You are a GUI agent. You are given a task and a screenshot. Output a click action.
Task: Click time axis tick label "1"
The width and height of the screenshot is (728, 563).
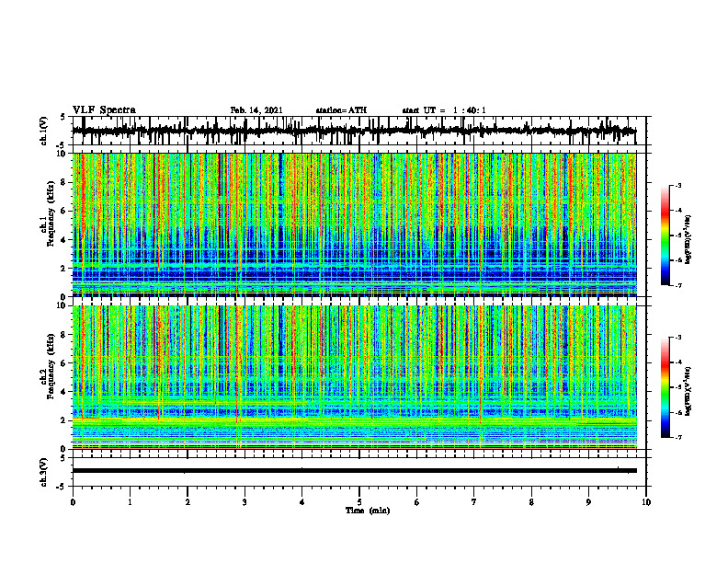pos(130,502)
